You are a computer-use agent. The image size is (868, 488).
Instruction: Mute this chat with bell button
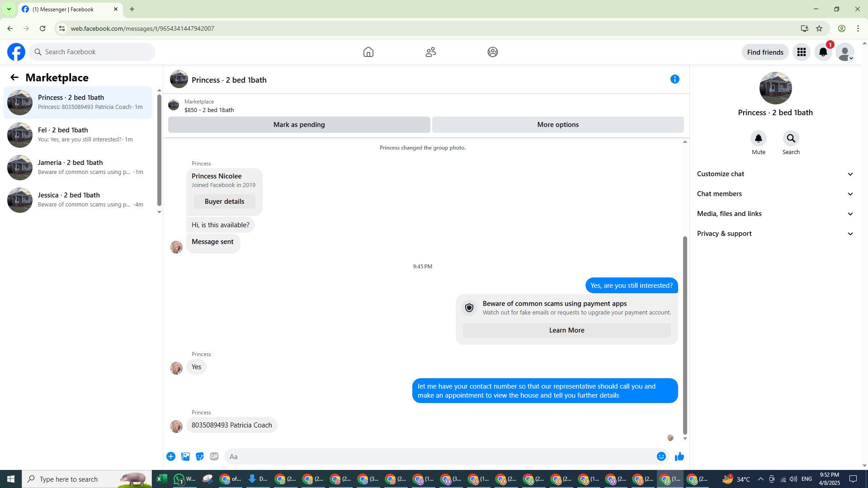click(758, 139)
